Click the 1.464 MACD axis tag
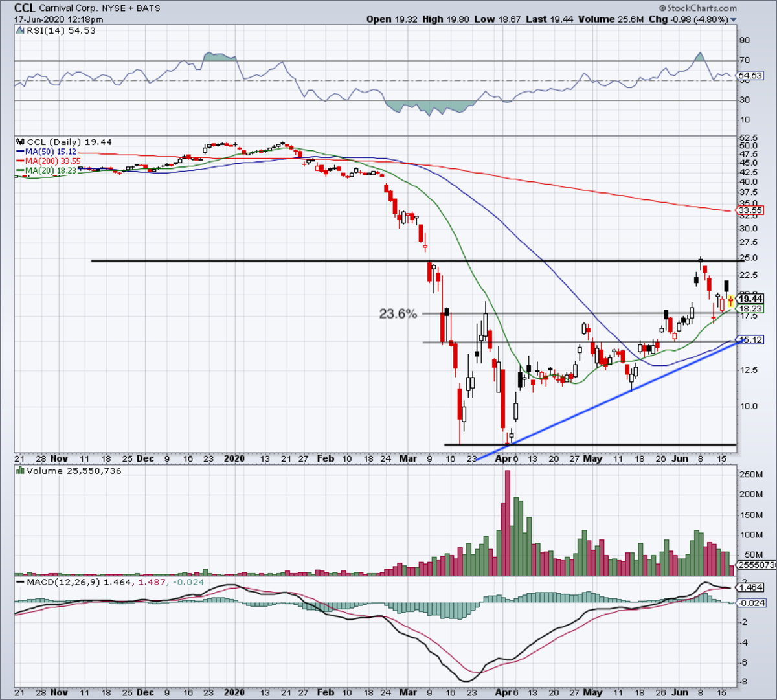This screenshot has height=700, width=777. (x=750, y=587)
